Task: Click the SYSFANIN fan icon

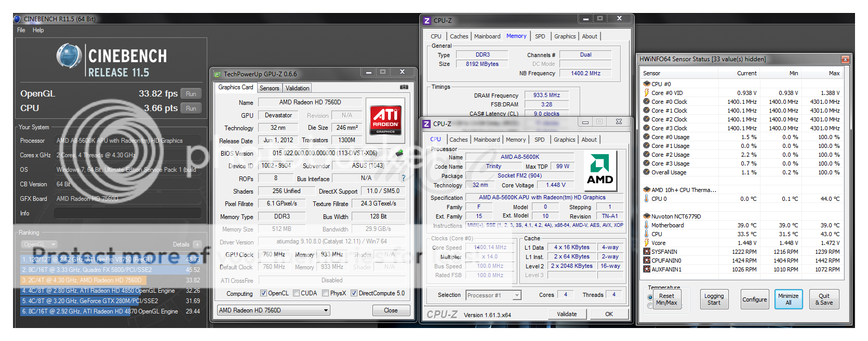Action: tap(647, 252)
